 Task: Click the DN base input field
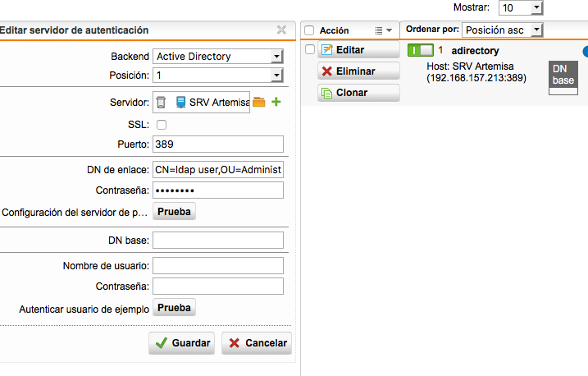click(x=218, y=241)
